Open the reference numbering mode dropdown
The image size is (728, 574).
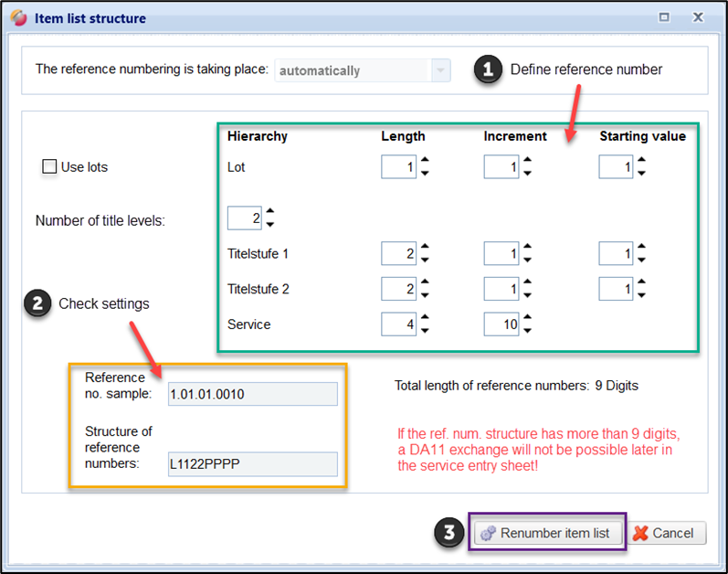(x=440, y=70)
